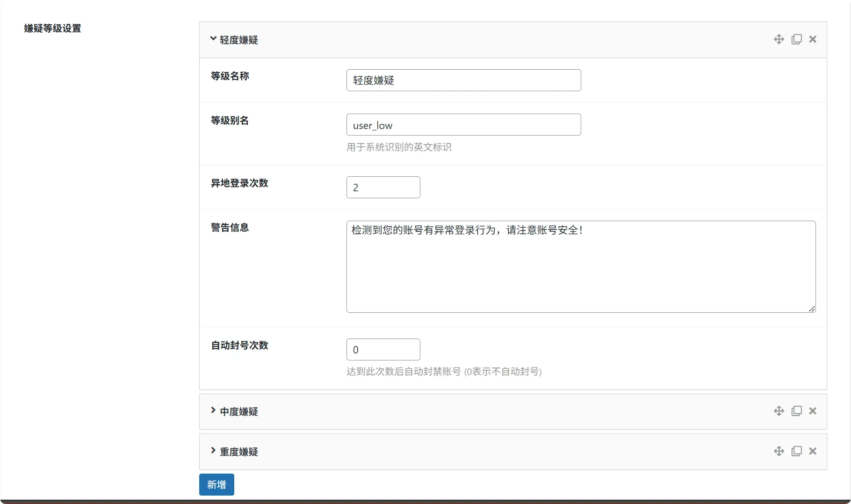The width and height of the screenshot is (851, 504).
Task: Collapse the 轻度嫌疑 panel chevron
Action: point(213,39)
